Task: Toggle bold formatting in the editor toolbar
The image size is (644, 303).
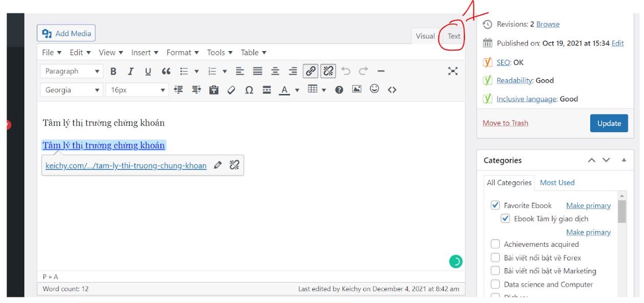Action: coord(114,72)
